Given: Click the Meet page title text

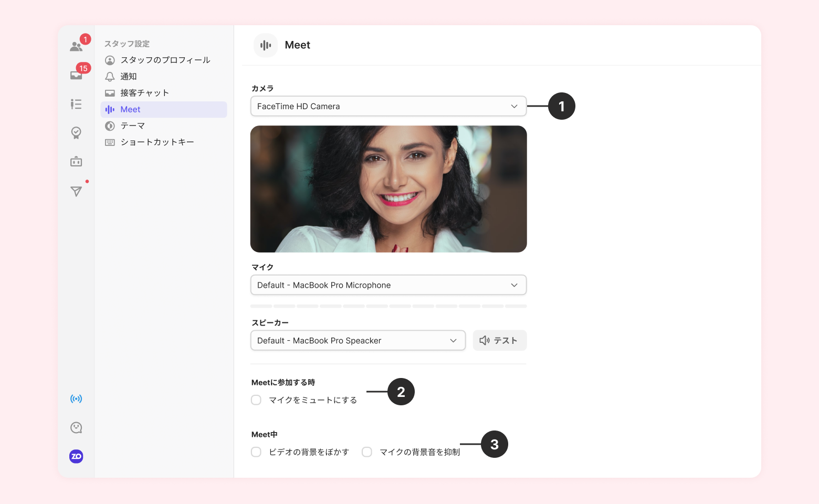Looking at the screenshot, I should coord(298,45).
